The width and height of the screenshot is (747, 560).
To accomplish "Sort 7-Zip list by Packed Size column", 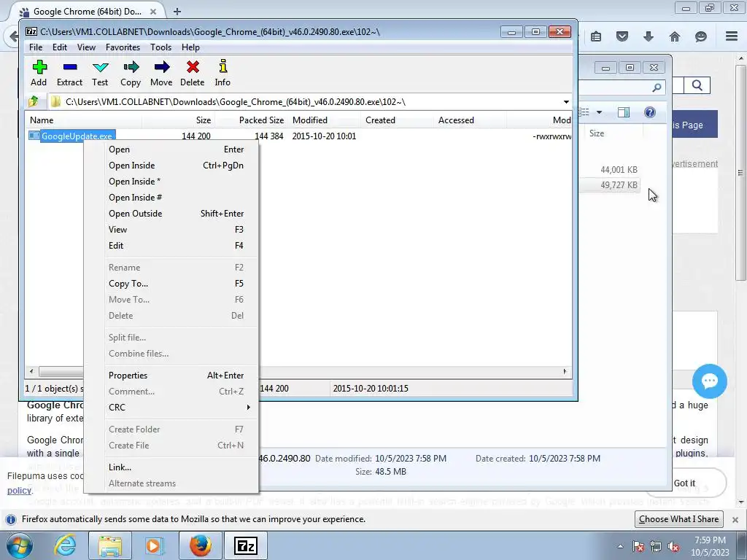I will tap(251, 120).
